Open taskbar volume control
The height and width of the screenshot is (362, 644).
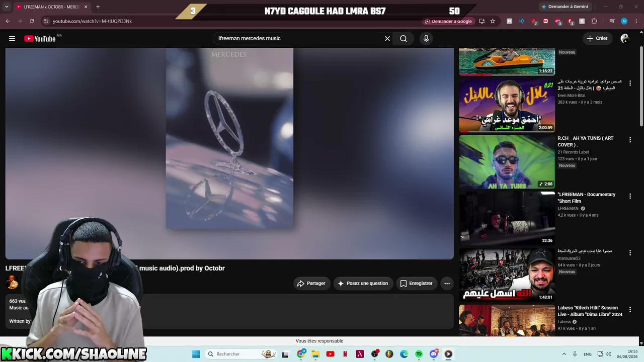pos(608,354)
